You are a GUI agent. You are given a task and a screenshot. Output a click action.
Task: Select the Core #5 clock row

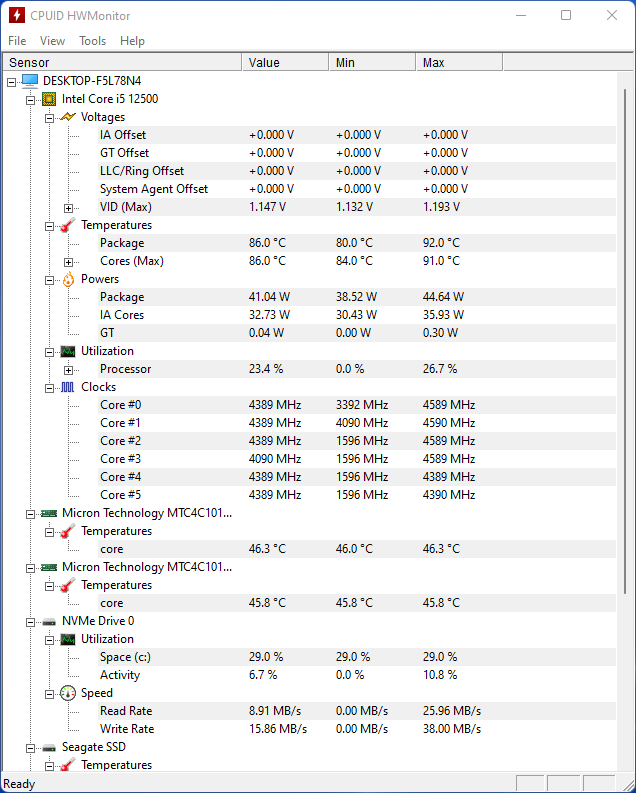[357, 495]
